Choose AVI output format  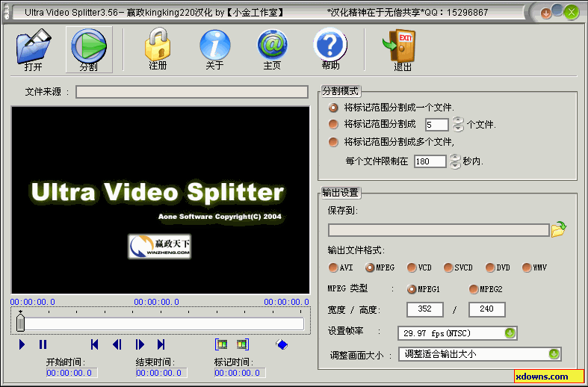point(333,267)
